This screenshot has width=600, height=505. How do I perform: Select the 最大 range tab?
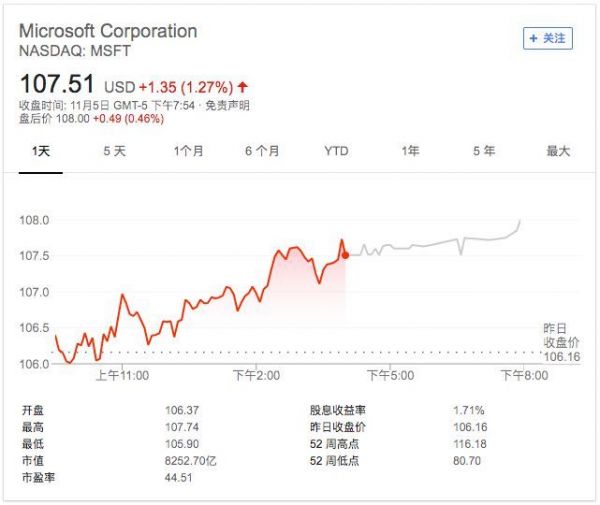tap(558, 151)
